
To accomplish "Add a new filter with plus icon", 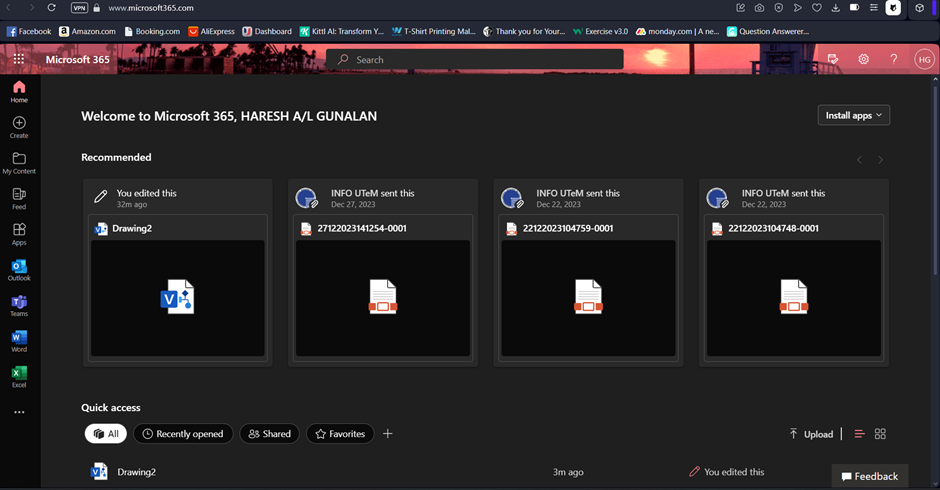I will (388, 434).
